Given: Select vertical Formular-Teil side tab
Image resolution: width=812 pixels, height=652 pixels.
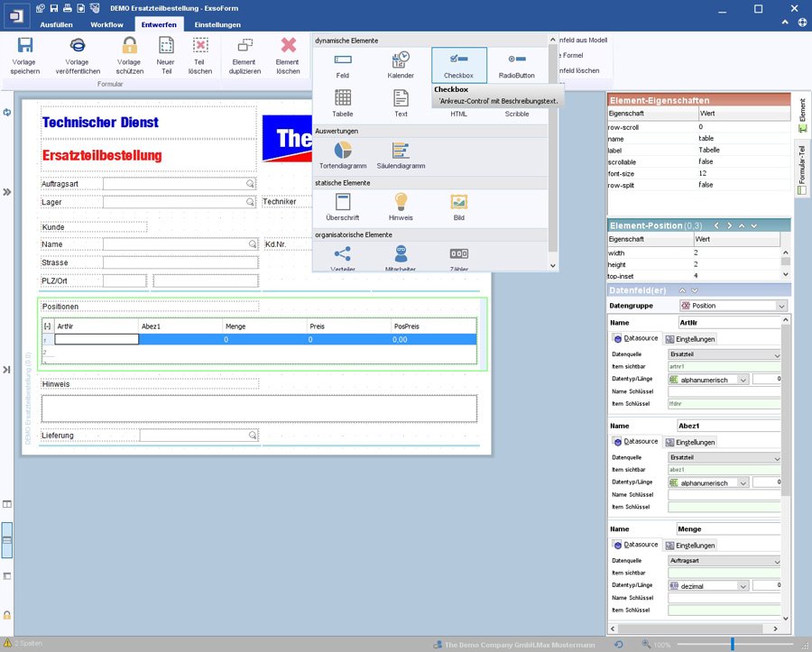Looking at the screenshot, I should (803, 170).
